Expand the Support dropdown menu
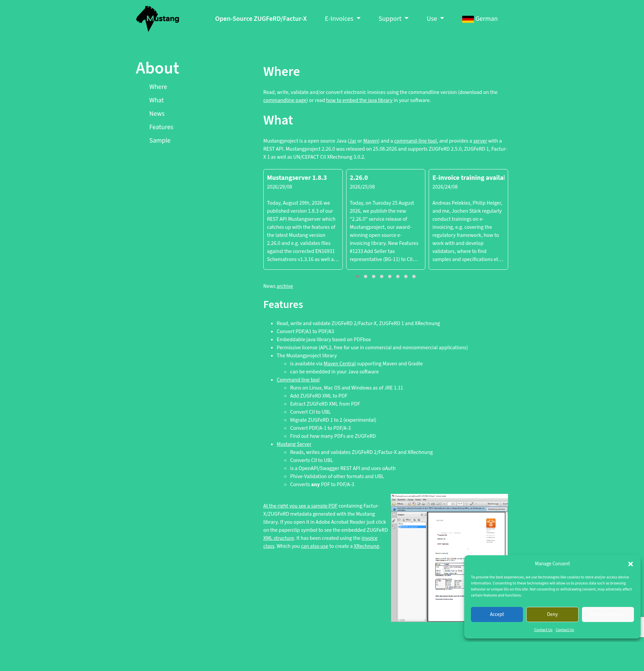The width and height of the screenshot is (644, 671). tap(393, 19)
